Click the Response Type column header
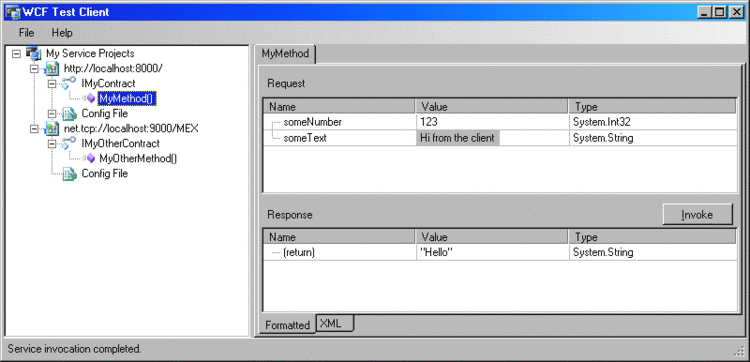The image size is (750, 362). tap(653, 237)
